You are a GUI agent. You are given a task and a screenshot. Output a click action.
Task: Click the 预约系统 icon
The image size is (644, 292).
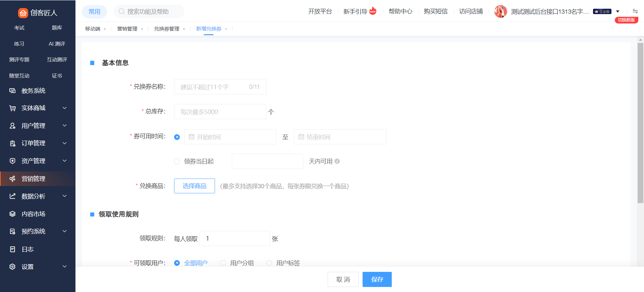click(12, 231)
